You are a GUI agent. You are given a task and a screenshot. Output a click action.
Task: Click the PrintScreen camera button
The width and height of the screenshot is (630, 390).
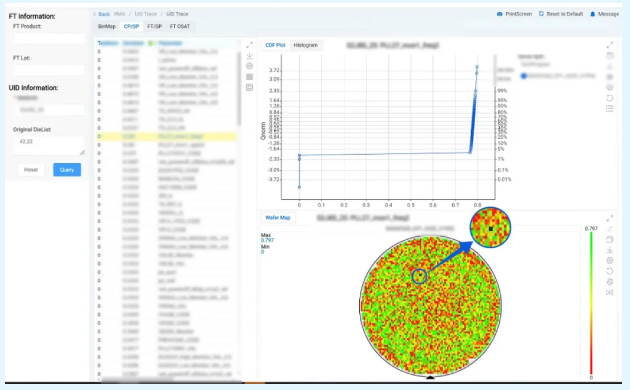[514, 14]
